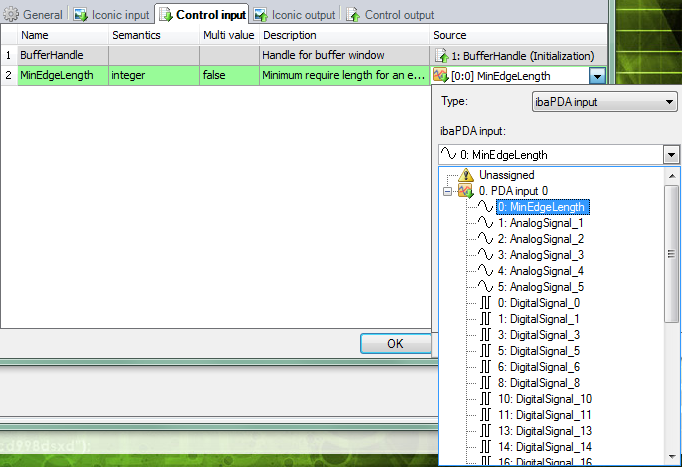Click the Source column header
This screenshot has height=467, width=682.
point(518,35)
